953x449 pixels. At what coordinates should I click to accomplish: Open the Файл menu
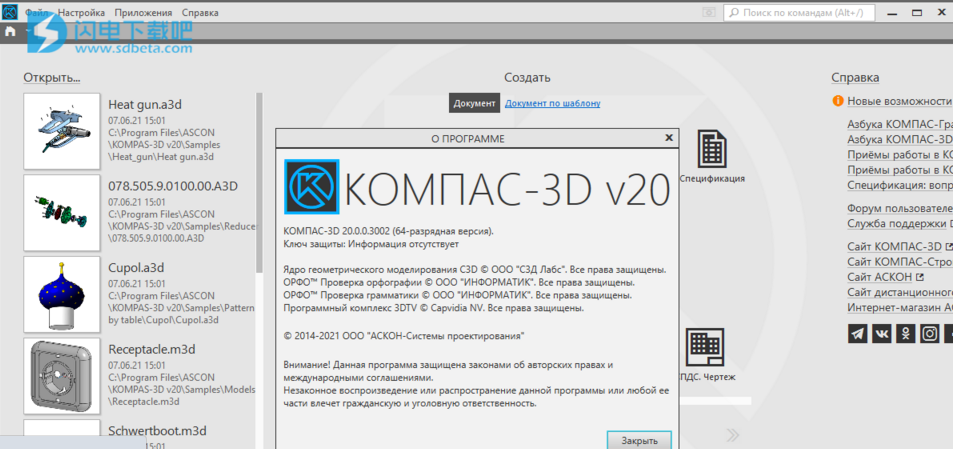(x=38, y=12)
